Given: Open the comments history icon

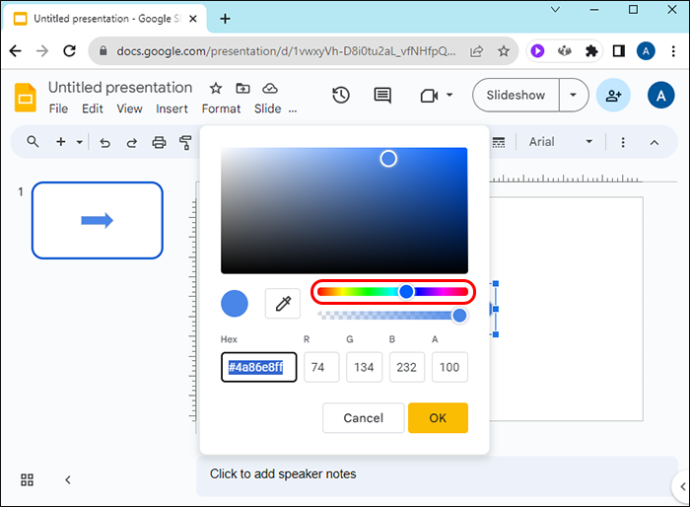Looking at the screenshot, I should 382,95.
